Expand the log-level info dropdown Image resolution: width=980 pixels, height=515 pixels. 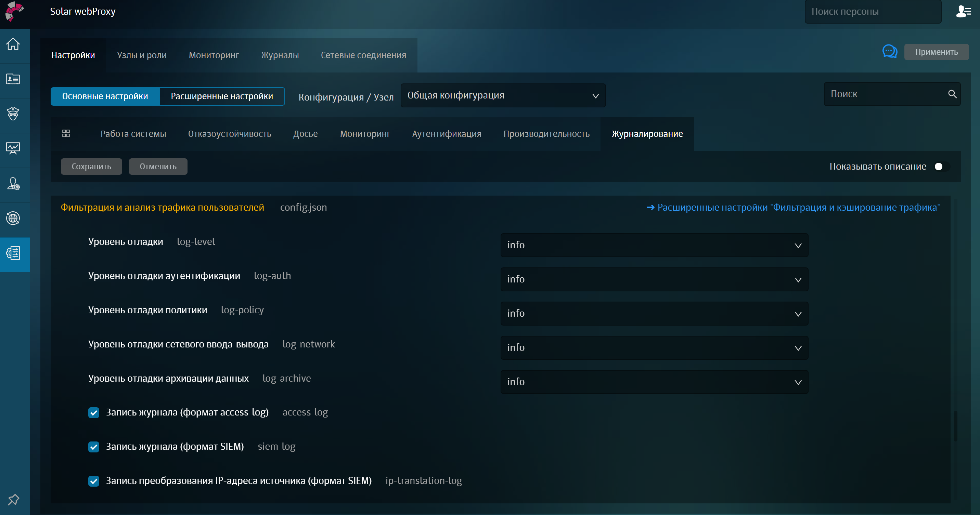pyautogui.click(x=654, y=245)
